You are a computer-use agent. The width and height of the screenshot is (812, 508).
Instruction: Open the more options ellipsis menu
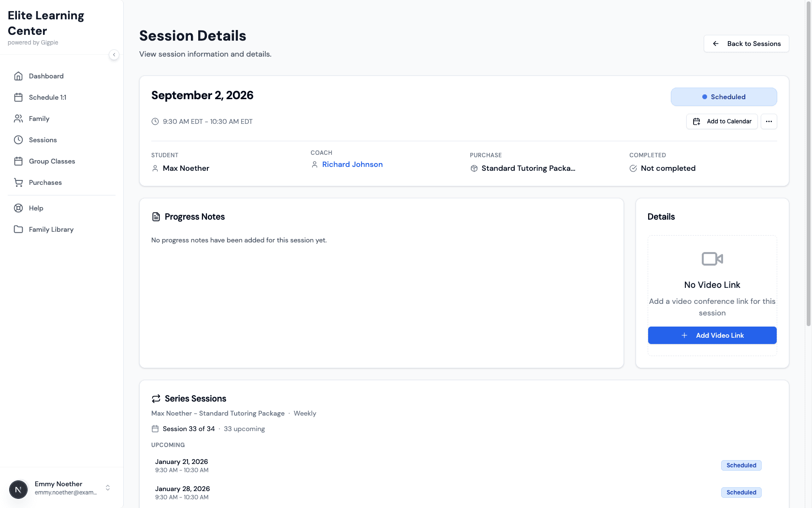point(768,121)
